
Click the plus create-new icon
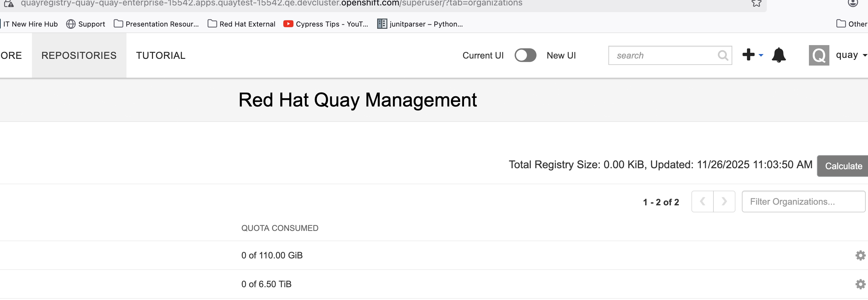[748, 55]
